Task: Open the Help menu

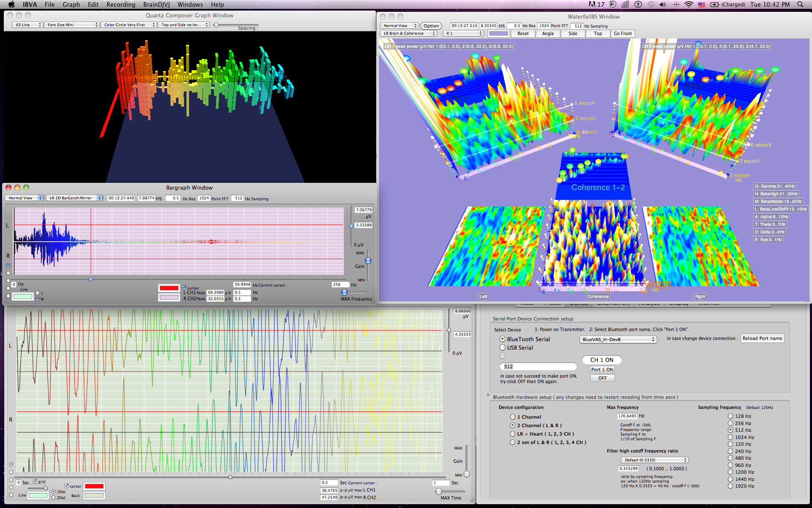Action: point(217,5)
